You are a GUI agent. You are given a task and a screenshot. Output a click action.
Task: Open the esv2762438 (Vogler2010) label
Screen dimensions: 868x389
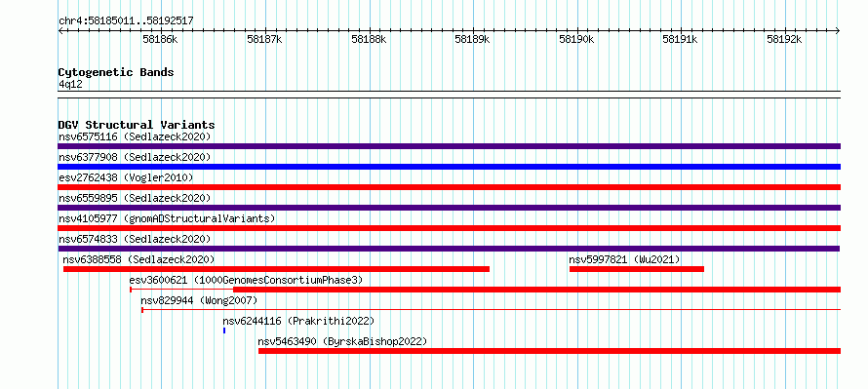126,177
